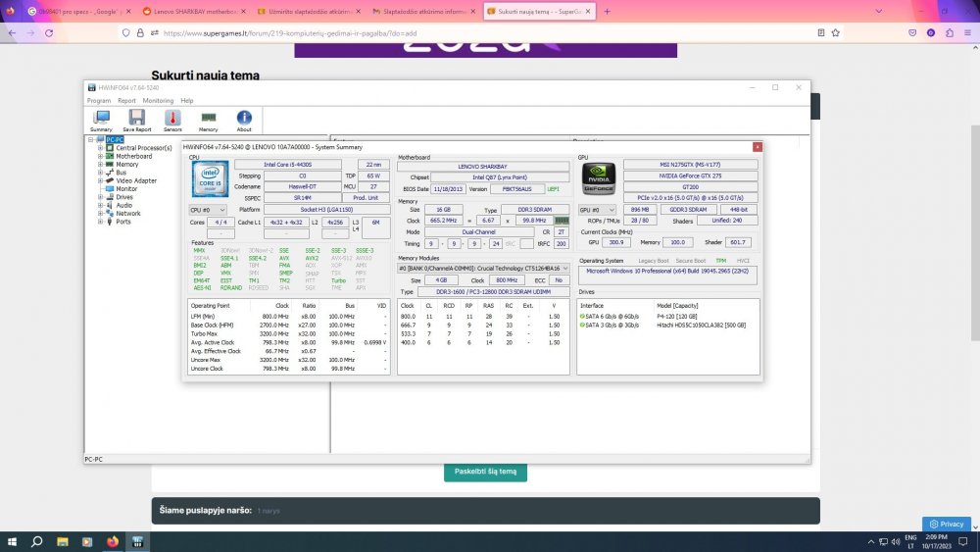Click the browser reload button
Viewport: 980px width, 552px height.
click(49, 33)
